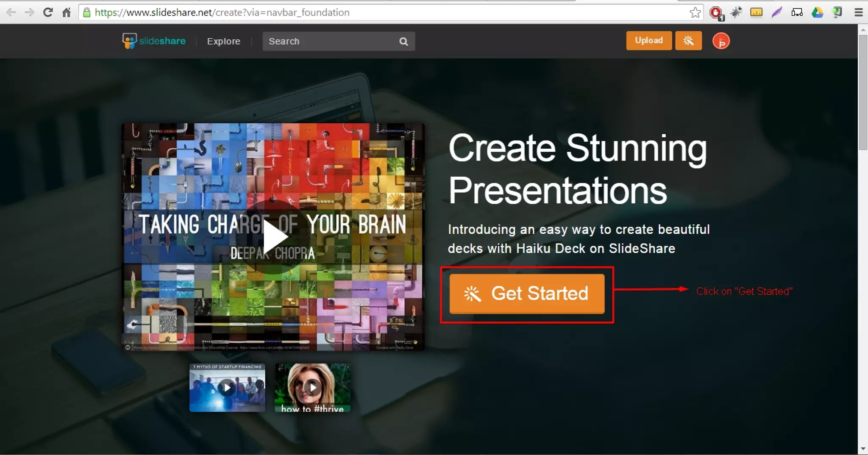The image size is (868, 455).
Task: Click the orange Haiku Deck navbar icon
Action: coord(688,41)
